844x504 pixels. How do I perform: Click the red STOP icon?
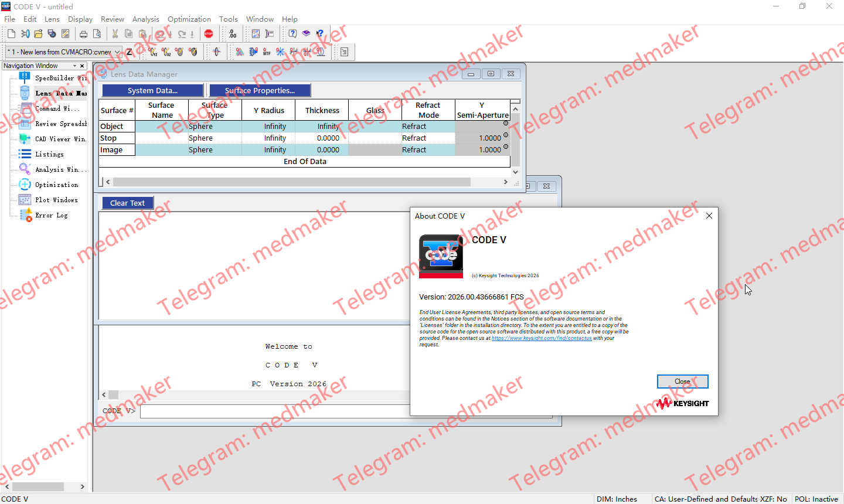(x=209, y=34)
